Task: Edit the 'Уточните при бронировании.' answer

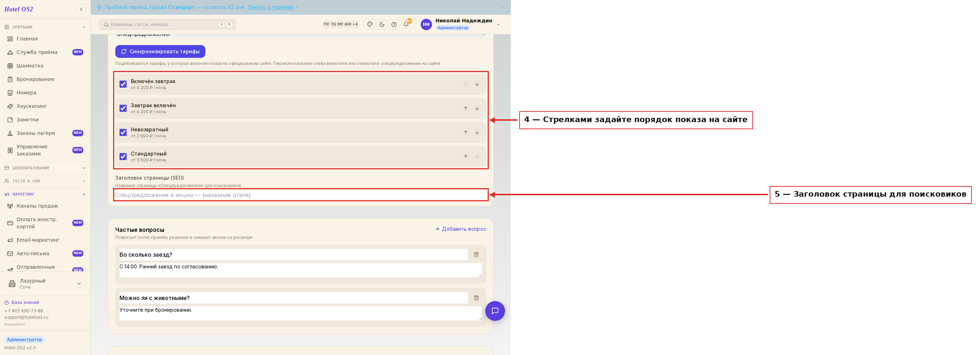Action: tap(300, 313)
